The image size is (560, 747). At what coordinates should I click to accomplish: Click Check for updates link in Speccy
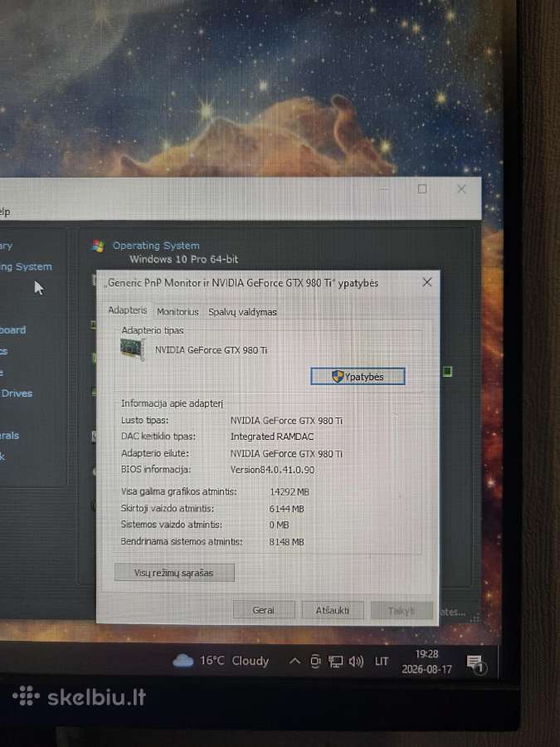452,613
